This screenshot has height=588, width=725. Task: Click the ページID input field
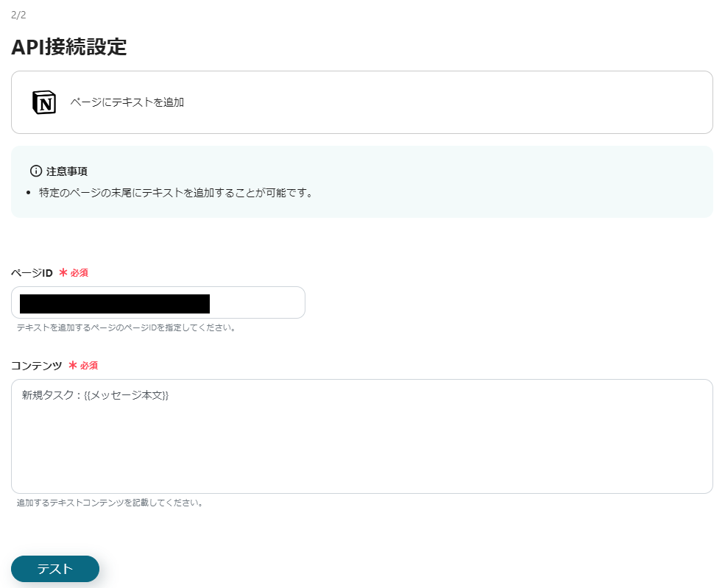[x=158, y=302]
